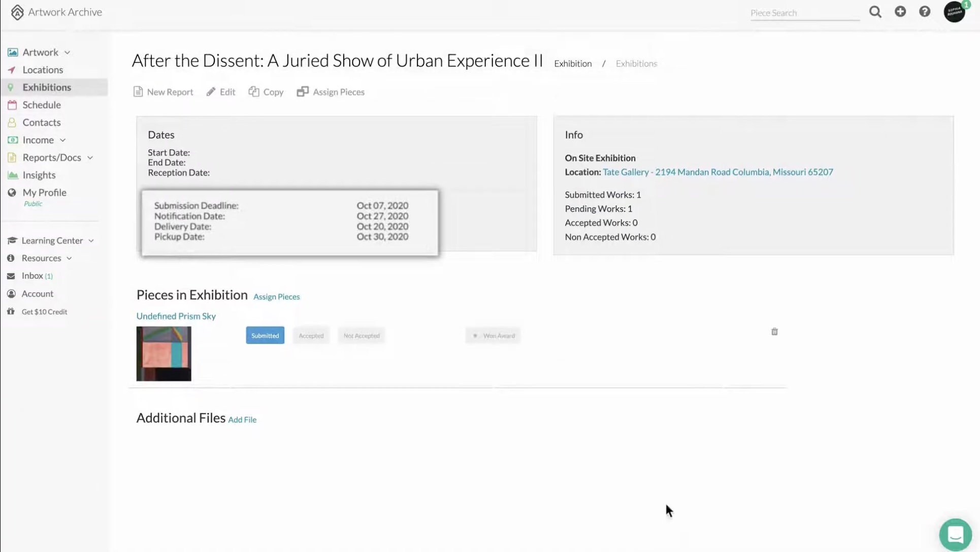980x552 pixels.
Task: Click the Oct 07, 2020 submission deadline value
Action: tap(382, 205)
